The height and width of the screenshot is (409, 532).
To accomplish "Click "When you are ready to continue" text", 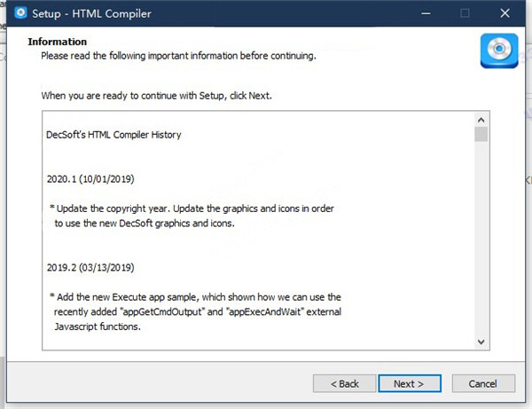I will (156, 96).
